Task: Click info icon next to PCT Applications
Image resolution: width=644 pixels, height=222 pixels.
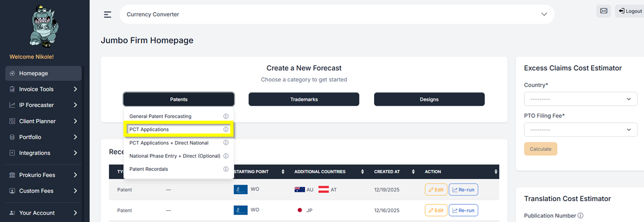Action: click(226, 130)
